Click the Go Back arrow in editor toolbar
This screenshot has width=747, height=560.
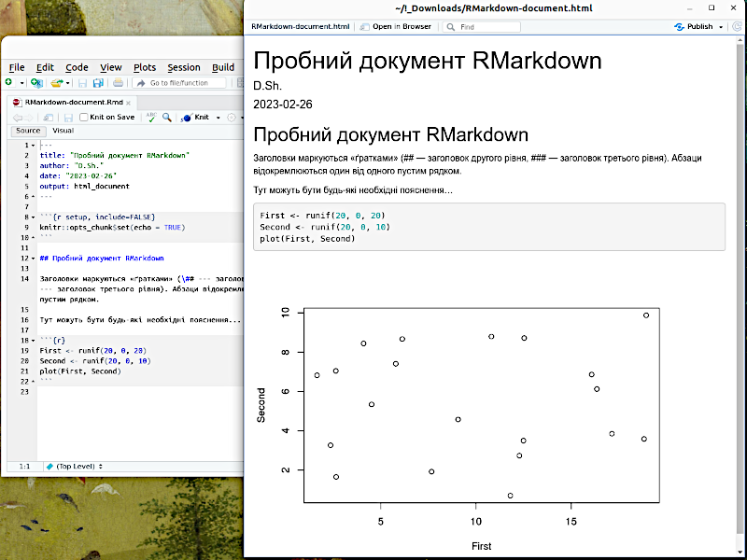click(18, 118)
